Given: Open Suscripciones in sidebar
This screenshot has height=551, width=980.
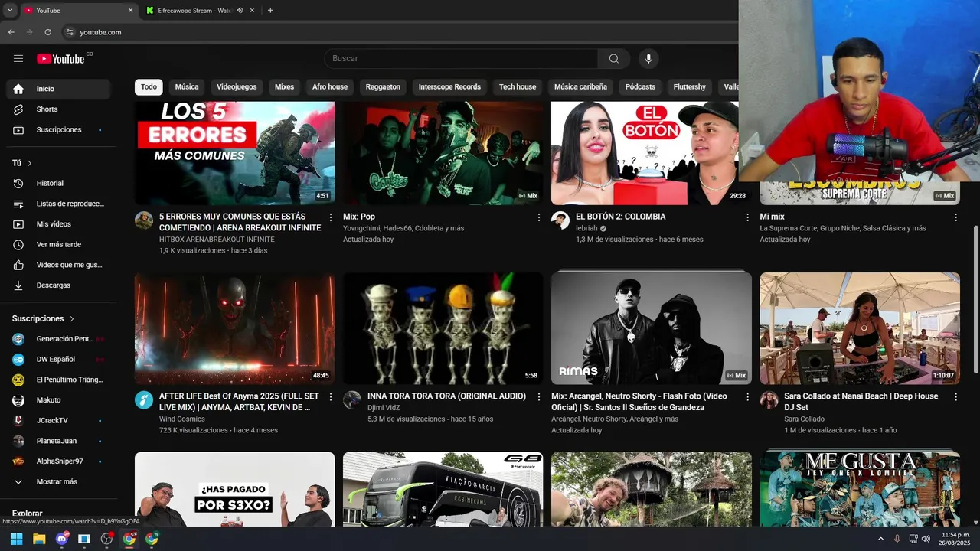Looking at the screenshot, I should coord(58,130).
